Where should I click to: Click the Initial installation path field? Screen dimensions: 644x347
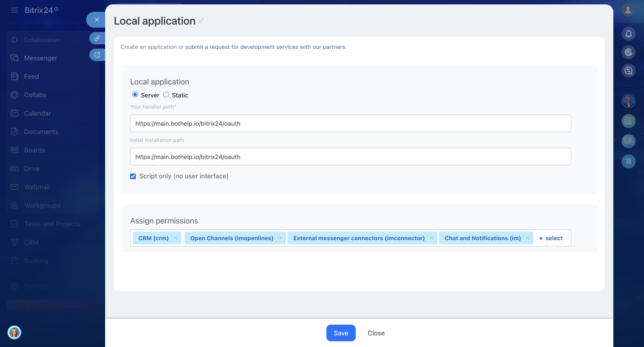[350, 157]
